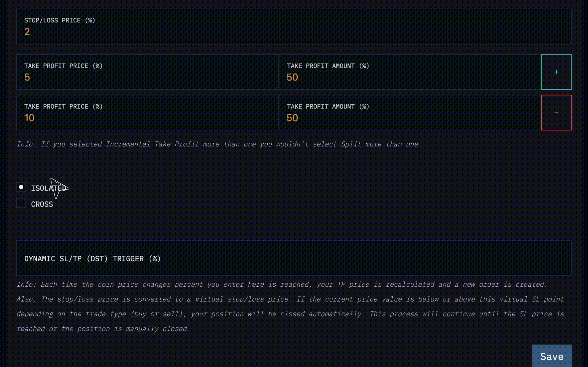The image size is (588, 367).
Task: Select the Cross margin radio button
Action: point(21,203)
